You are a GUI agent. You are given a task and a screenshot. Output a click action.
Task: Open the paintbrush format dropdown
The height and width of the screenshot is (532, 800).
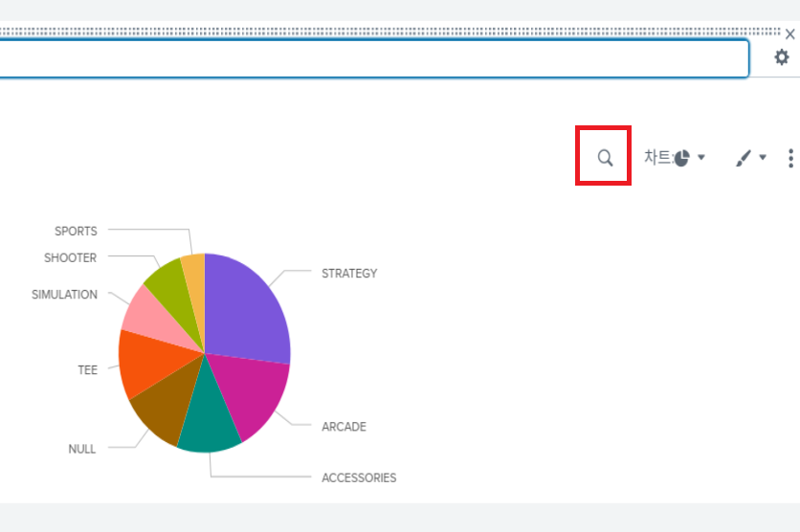pyautogui.click(x=750, y=158)
